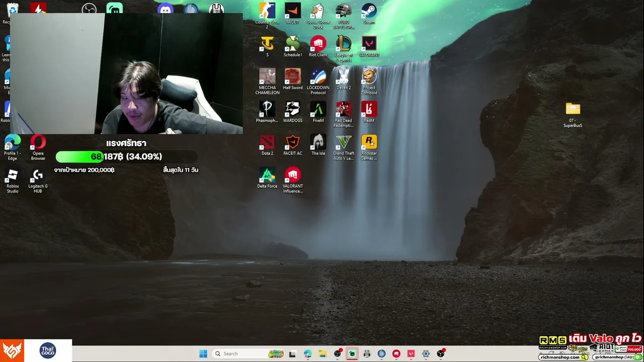644x362 pixels.
Task: Launch Riot Client from the desktop
Action: tap(318, 46)
